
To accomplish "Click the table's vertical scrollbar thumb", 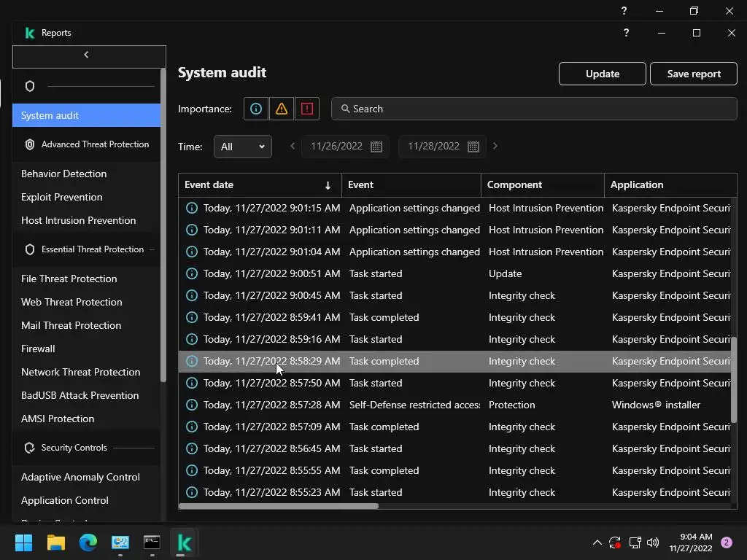I will 734,379.
